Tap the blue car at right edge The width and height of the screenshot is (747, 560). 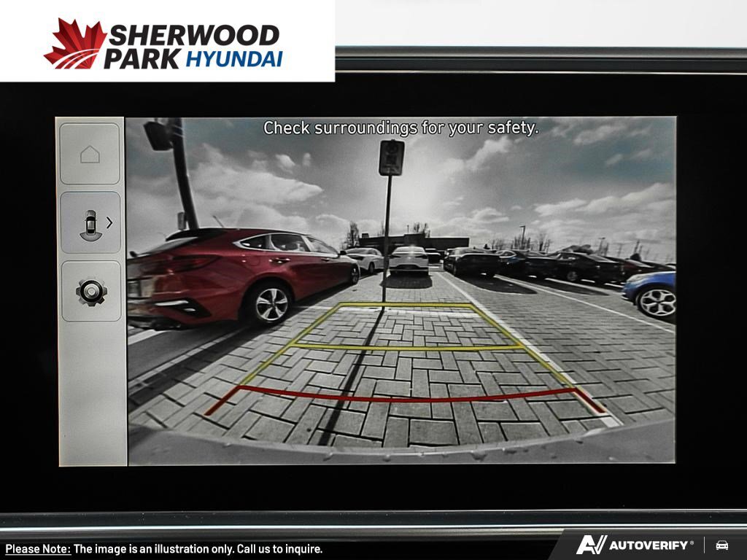tap(651, 293)
